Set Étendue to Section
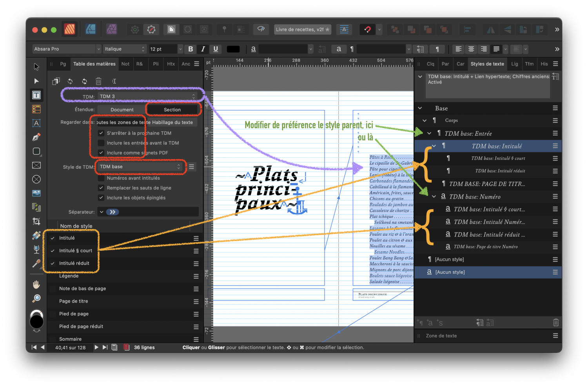Screen dimensions: 588x387 (x=172, y=110)
